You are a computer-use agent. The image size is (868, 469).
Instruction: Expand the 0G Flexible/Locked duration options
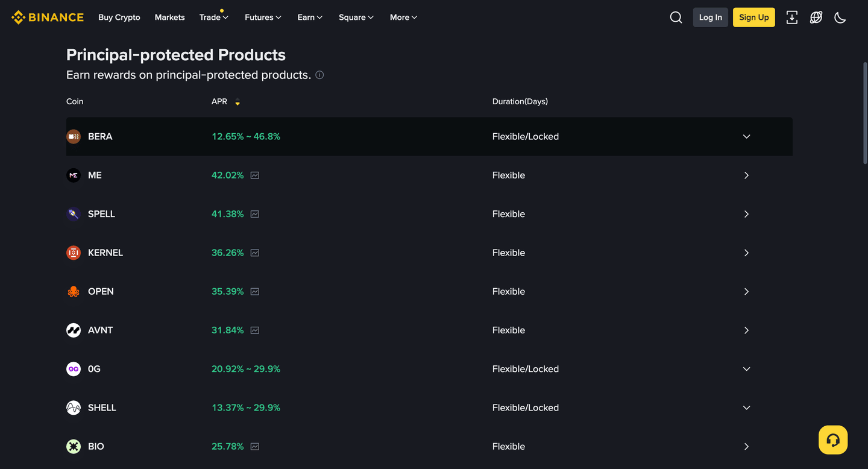[746, 368]
